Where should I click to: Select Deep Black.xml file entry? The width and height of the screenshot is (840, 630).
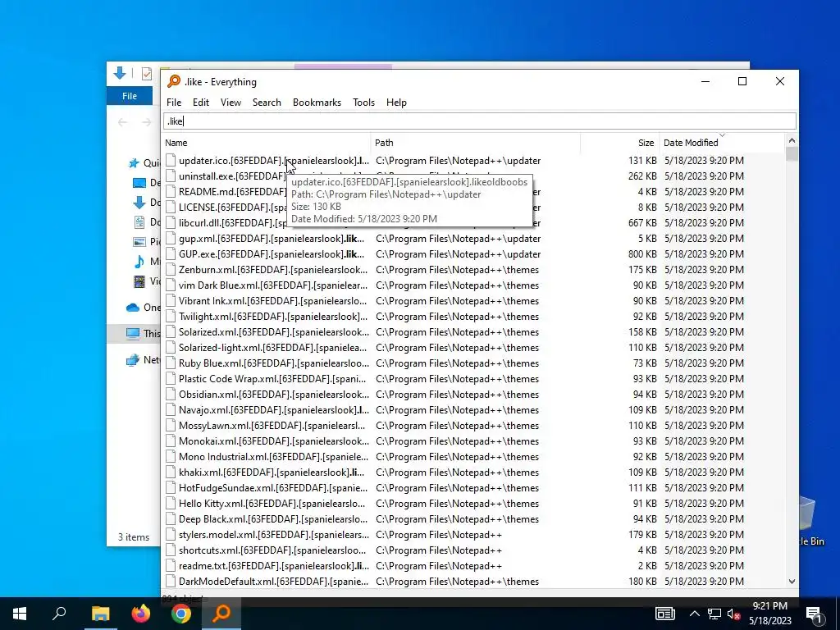point(273,518)
